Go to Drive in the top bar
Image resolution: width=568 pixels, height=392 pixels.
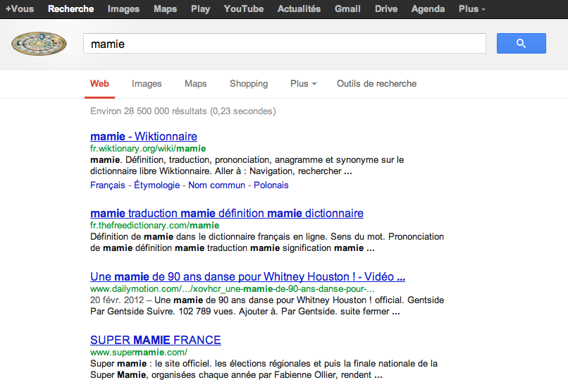(x=385, y=9)
